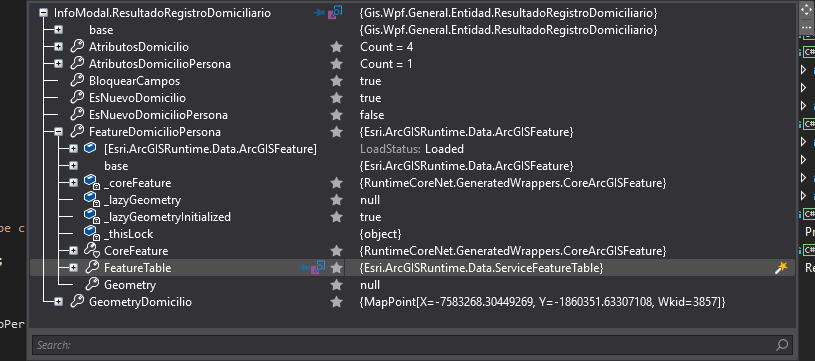Select the _thisLock row
Screen dimensions: 815x361
[412, 234]
